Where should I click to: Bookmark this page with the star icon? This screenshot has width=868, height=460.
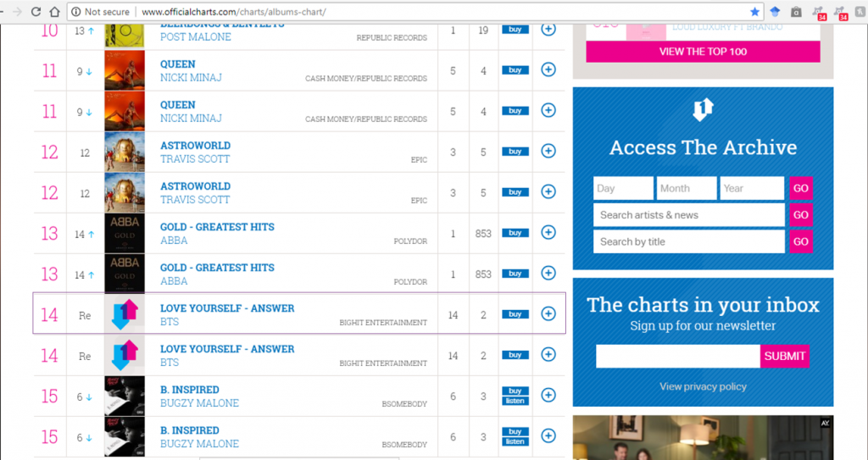pyautogui.click(x=754, y=12)
